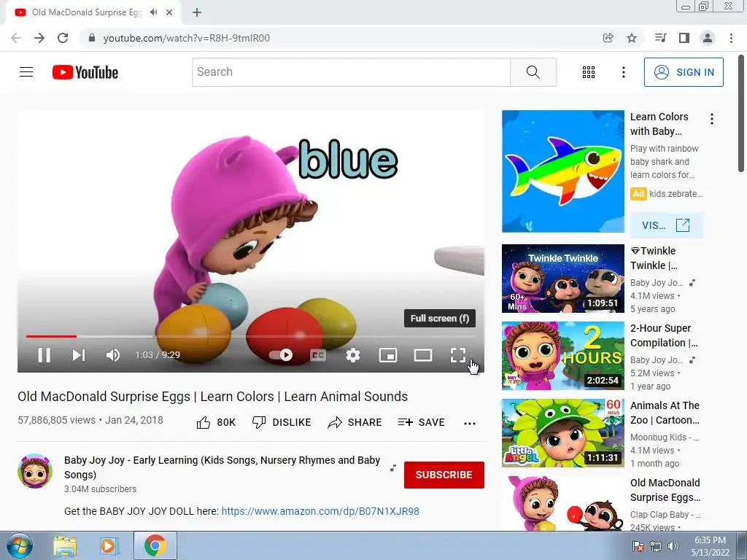The height and width of the screenshot is (560, 747).
Task: Toggle Chrome side panel
Action: (x=684, y=38)
